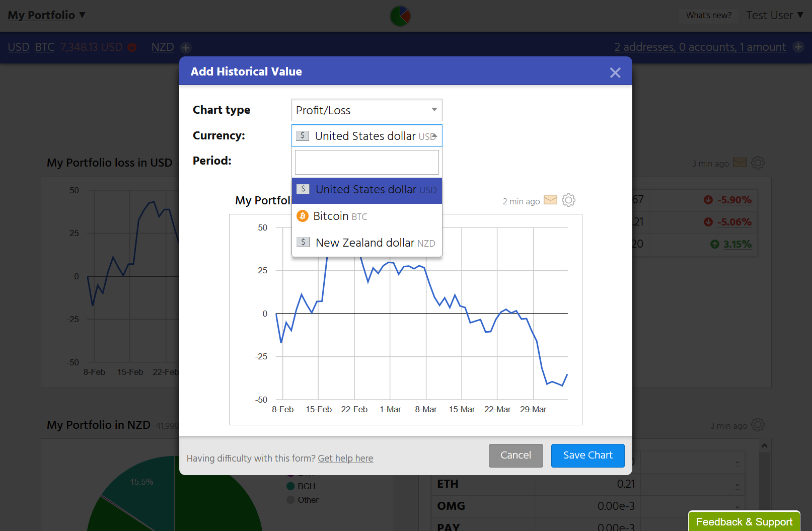Click the currency search input field
Viewport: 812px width, 531px height.
(366, 163)
